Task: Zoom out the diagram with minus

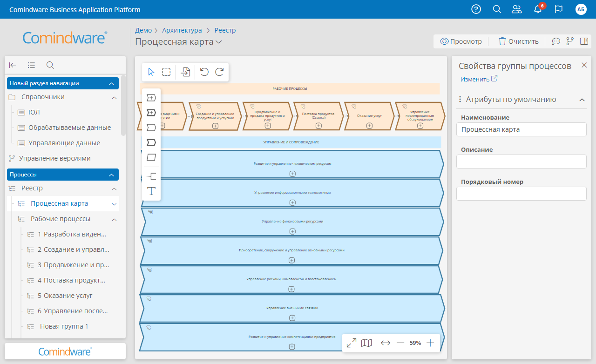Action: pyautogui.click(x=400, y=343)
